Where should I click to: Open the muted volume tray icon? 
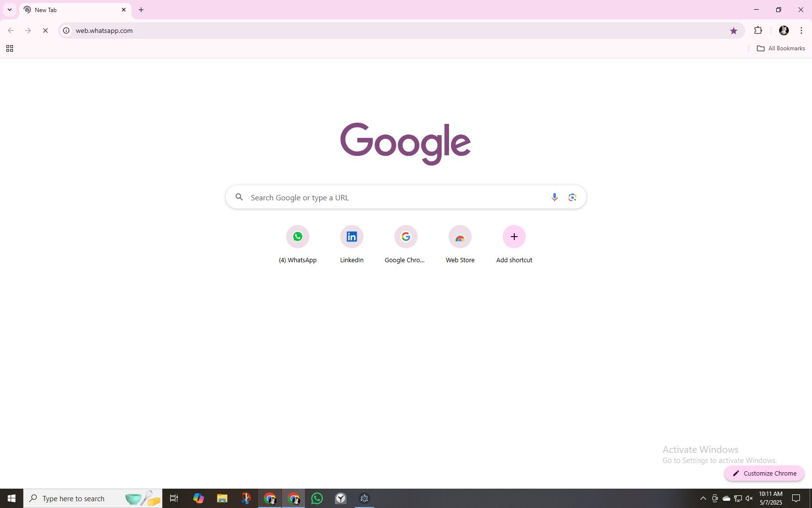[x=749, y=498]
